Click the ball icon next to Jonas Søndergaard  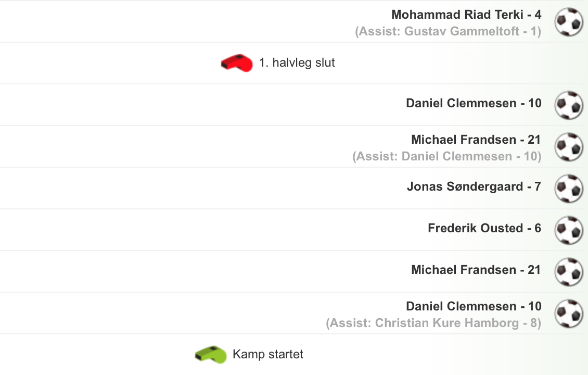click(x=568, y=189)
